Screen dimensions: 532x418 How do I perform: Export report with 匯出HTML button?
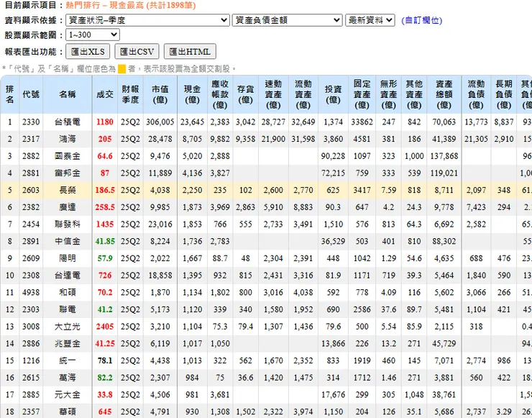point(190,52)
